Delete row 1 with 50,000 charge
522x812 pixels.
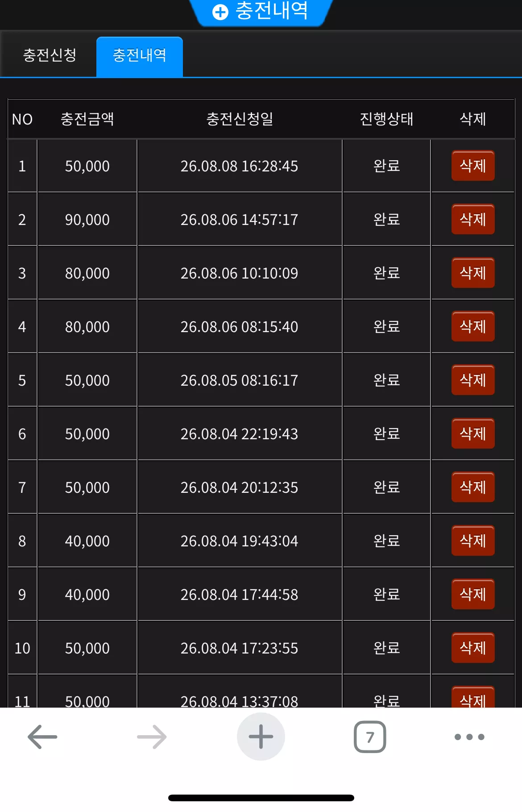tap(473, 166)
